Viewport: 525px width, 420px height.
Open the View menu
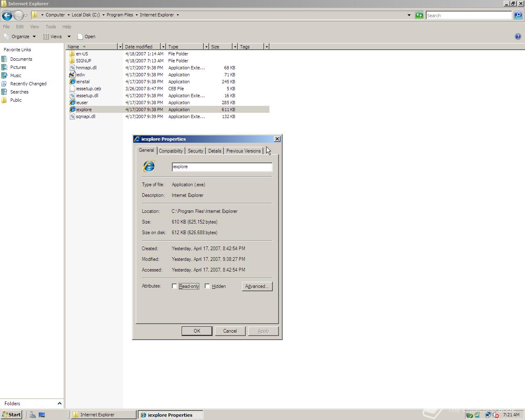click(x=34, y=27)
